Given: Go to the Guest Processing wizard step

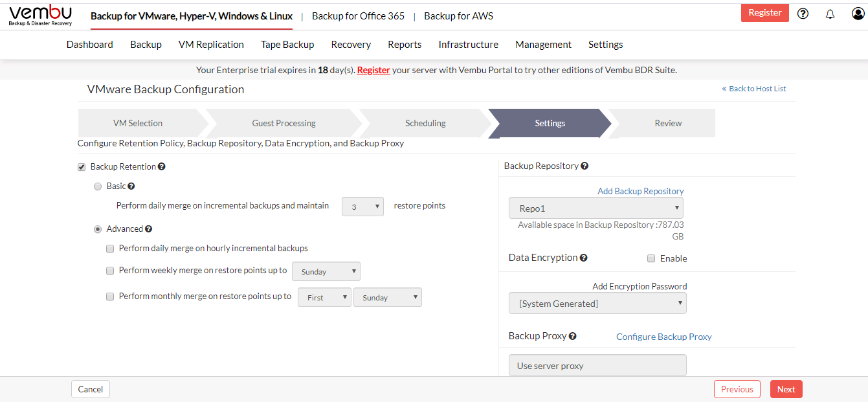Looking at the screenshot, I should [x=284, y=123].
